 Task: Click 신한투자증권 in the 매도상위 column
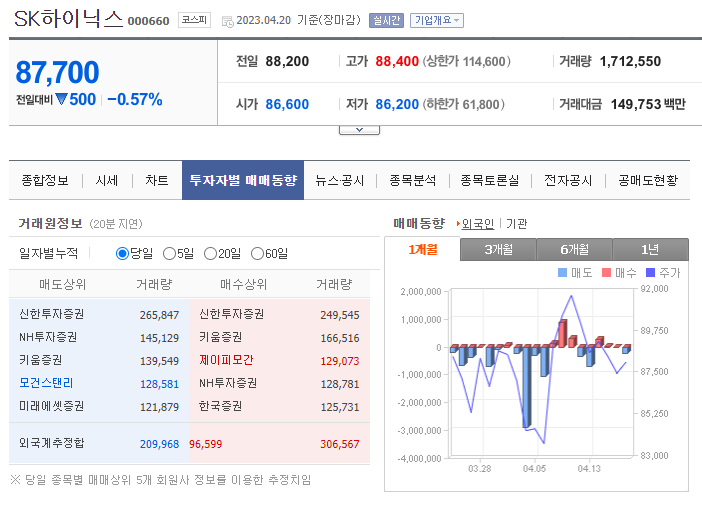[x=51, y=314]
